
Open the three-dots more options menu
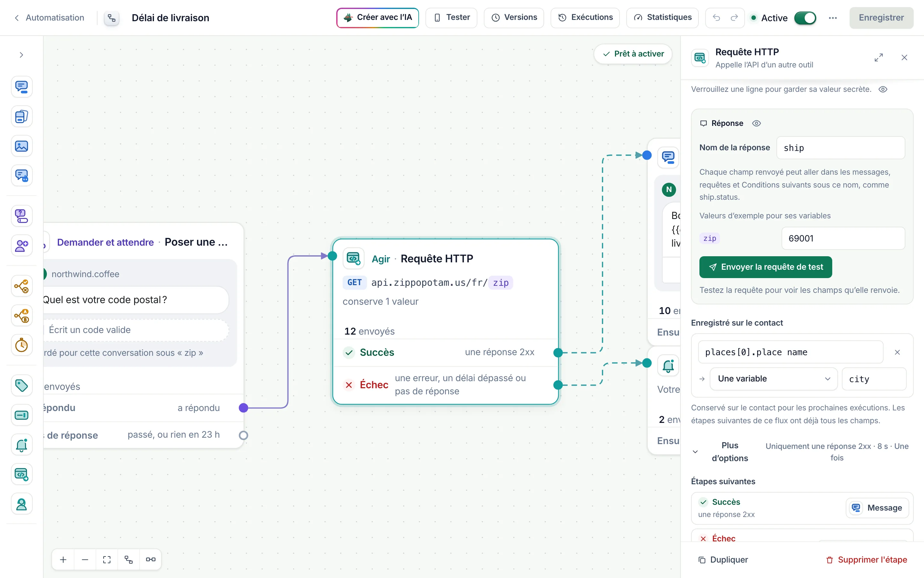click(x=833, y=18)
